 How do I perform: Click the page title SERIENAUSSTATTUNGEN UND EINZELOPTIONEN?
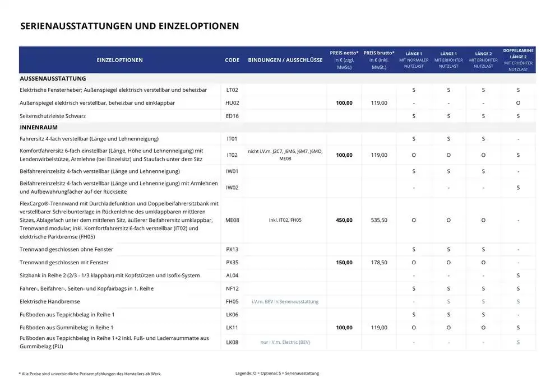pos(129,26)
